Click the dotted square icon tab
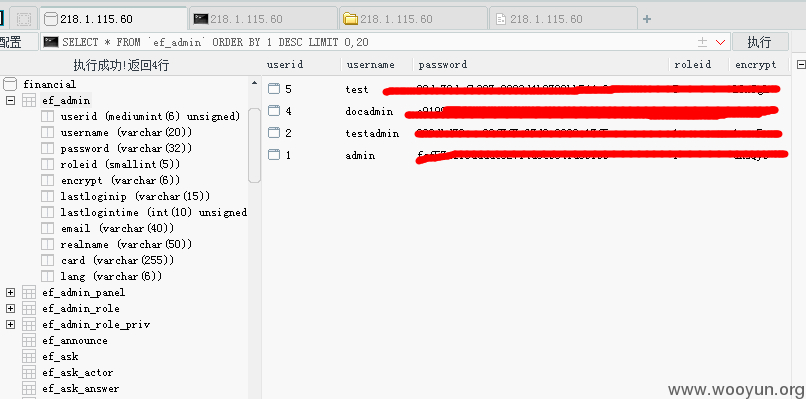The width and height of the screenshot is (806, 399). click(24, 20)
